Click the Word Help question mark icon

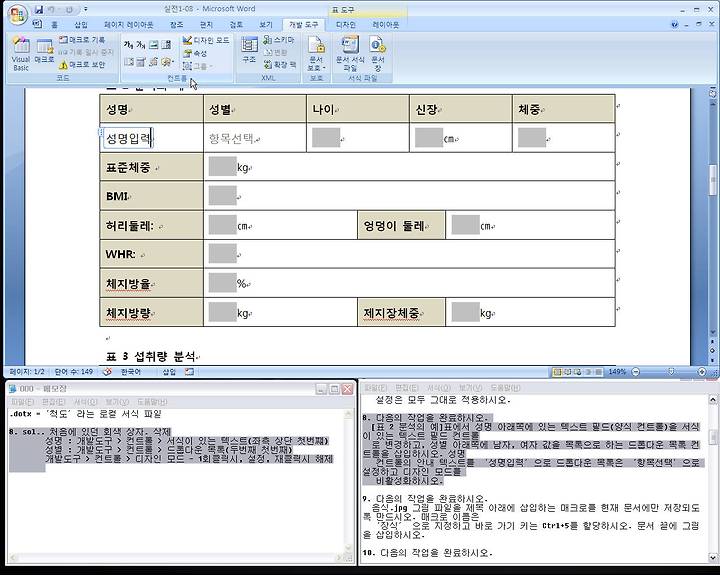pos(674,24)
